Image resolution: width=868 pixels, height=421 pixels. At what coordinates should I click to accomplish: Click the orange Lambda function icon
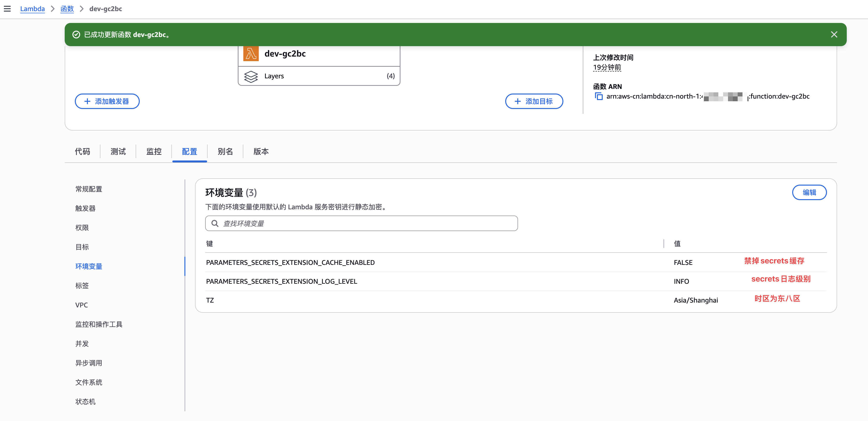click(x=251, y=54)
